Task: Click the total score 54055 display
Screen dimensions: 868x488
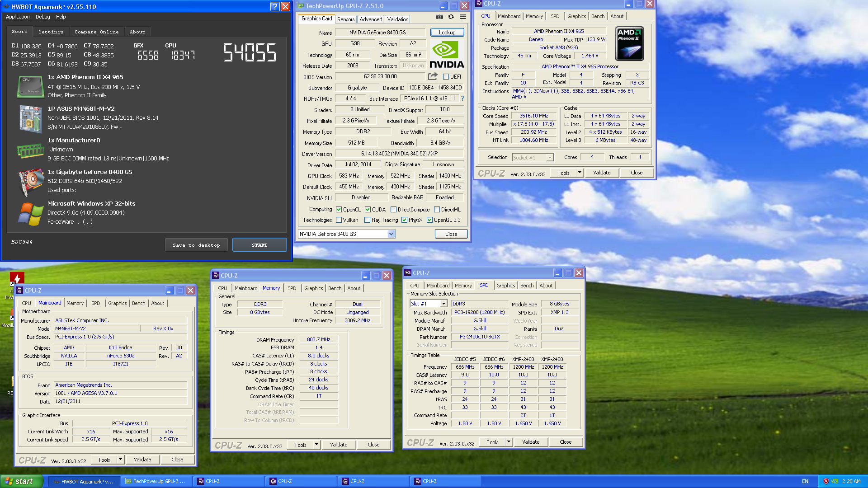Action: click(x=250, y=52)
